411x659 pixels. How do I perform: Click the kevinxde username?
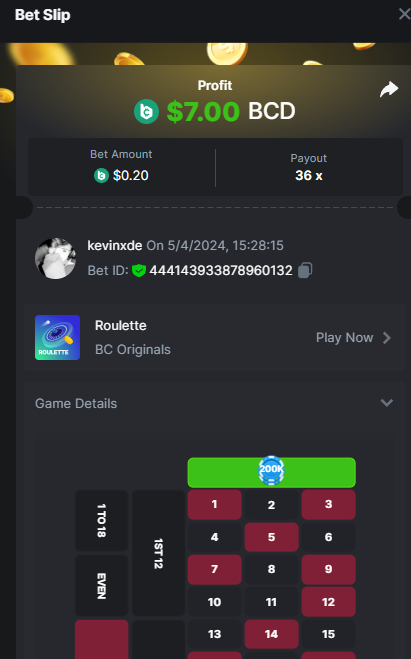coord(115,245)
